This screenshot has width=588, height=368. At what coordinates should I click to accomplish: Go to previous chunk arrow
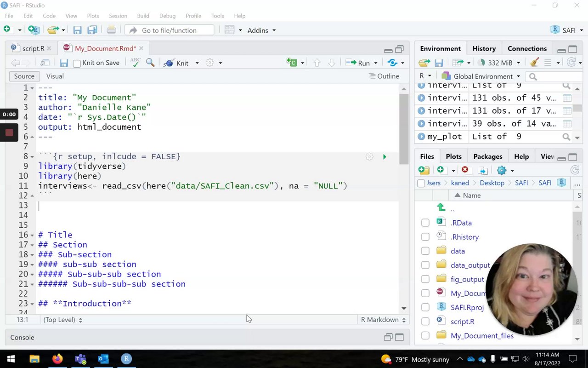pos(317,63)
